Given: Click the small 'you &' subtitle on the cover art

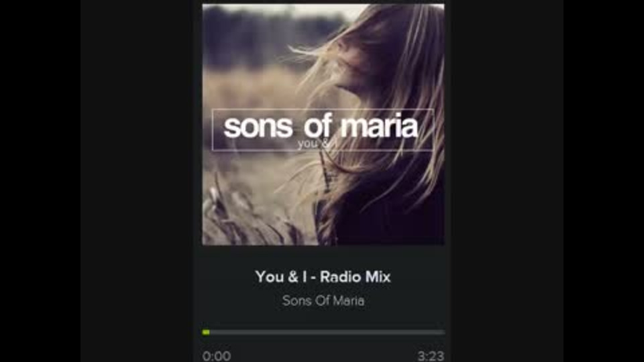Looking at the screenshot, I should tap(313, 143).
